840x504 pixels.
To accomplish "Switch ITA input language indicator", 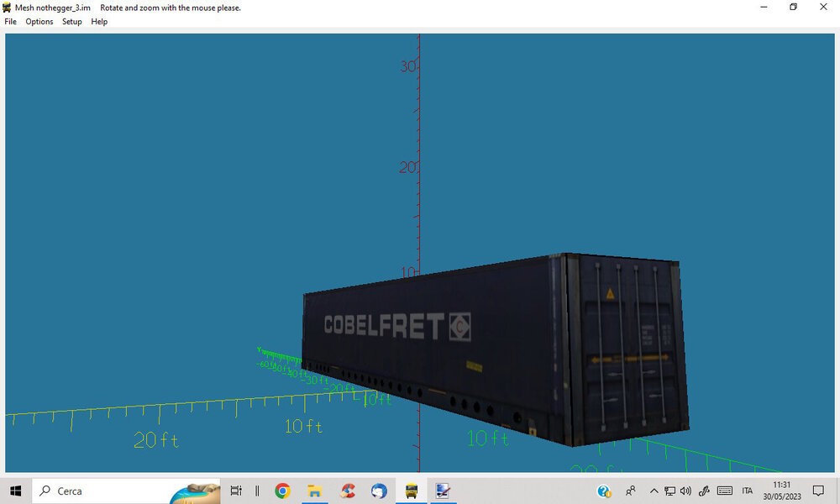I will point(748,491).
